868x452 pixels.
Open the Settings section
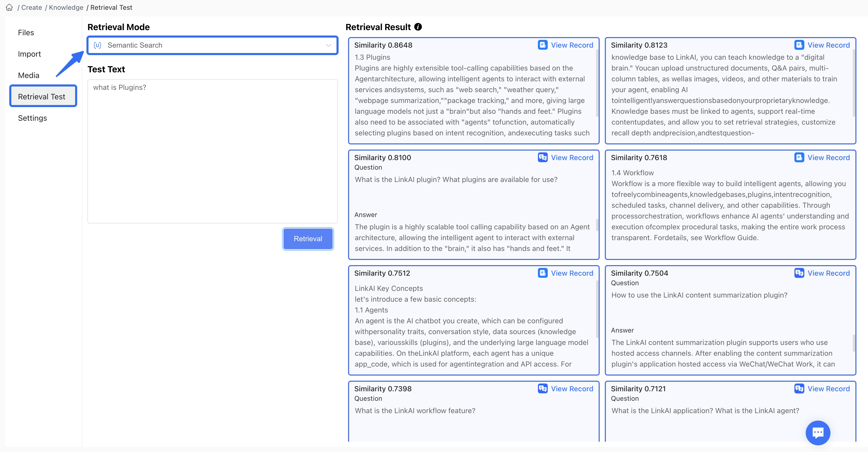[x=32, y=118]
